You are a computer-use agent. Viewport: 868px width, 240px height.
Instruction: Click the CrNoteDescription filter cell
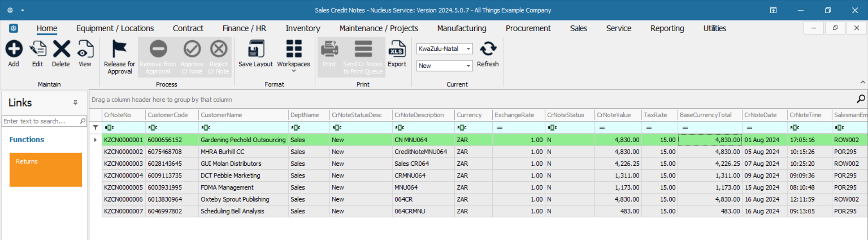423,128
